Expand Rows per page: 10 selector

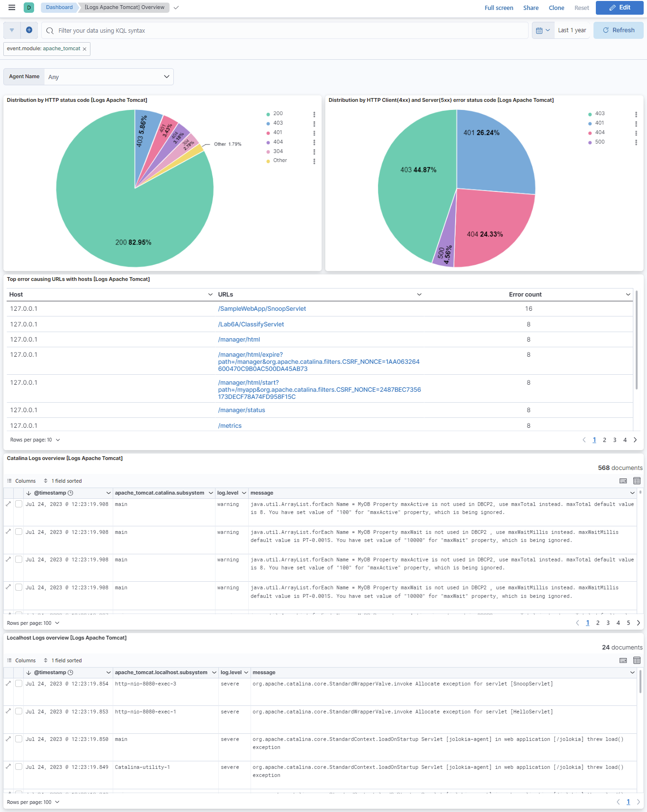pos(35,440)
